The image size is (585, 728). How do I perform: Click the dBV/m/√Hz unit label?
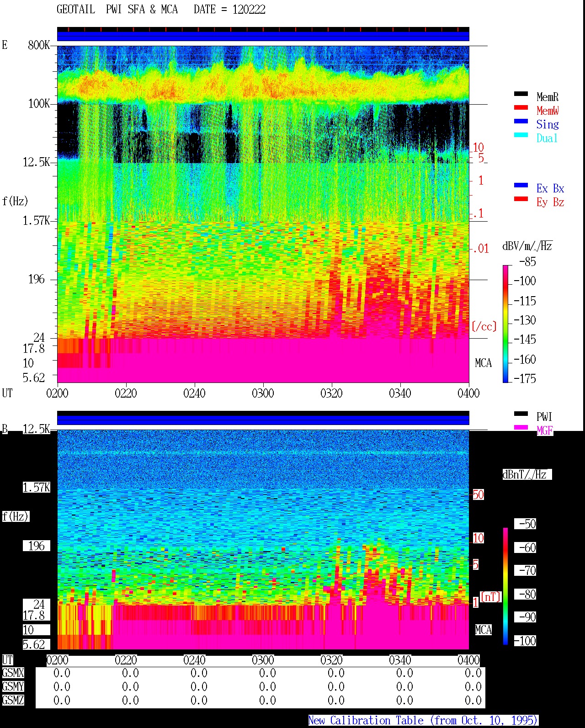(x=527, y=246)
